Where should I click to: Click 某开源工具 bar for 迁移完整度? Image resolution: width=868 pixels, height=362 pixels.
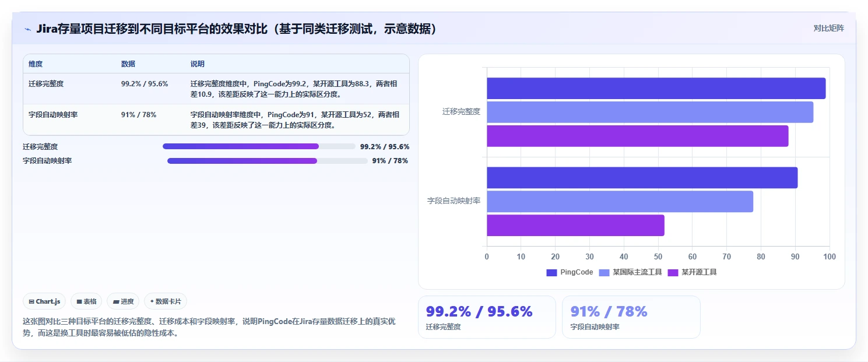click(x=637, y=136)
